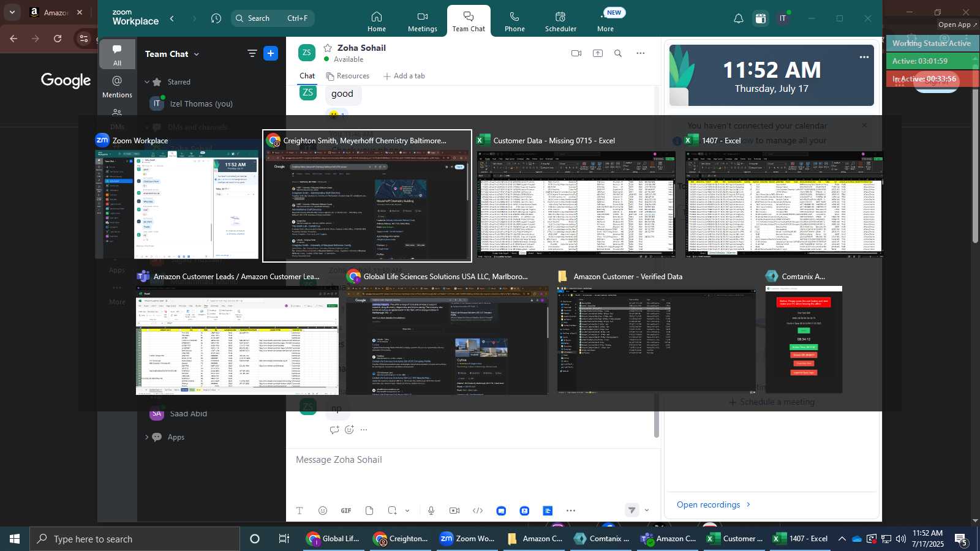980x551 pixels.
Task: Open Zoom notifications bell
Action: pyautogui.click(x=739, y=18)
